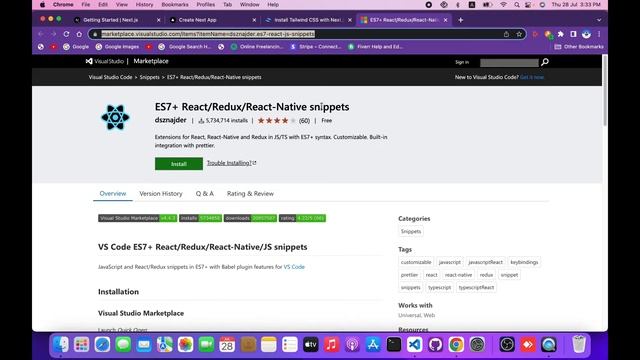Open the Rating & Review tab

[x=250, y=193]
